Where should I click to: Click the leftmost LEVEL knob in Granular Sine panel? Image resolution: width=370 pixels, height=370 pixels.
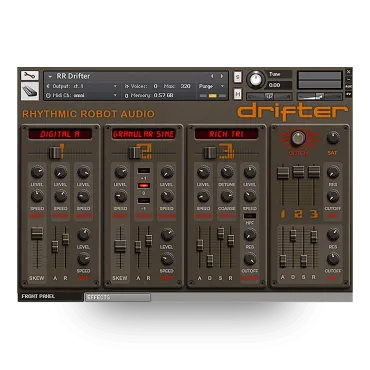(120, 172)
